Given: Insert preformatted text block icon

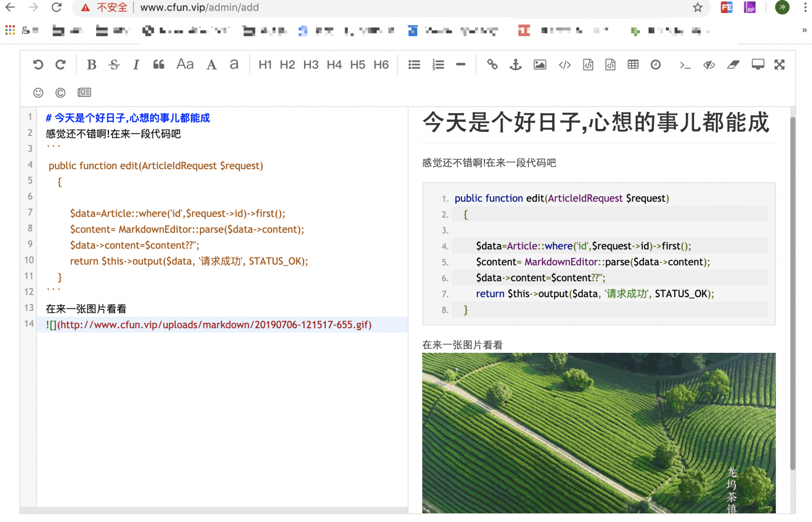Looking at the screenshot, I should (x=588, y=65).
